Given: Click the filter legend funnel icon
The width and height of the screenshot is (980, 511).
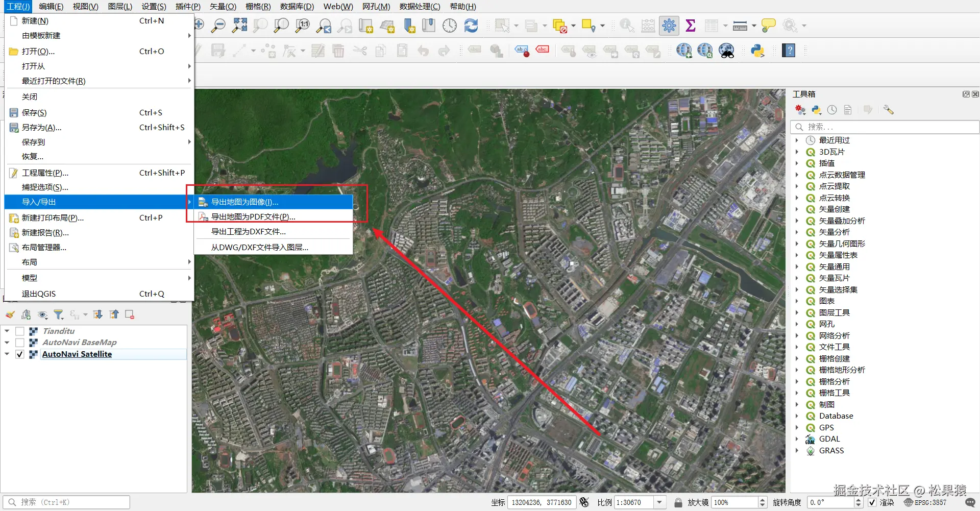Looking at the screenshot, I should click(59, 315).
